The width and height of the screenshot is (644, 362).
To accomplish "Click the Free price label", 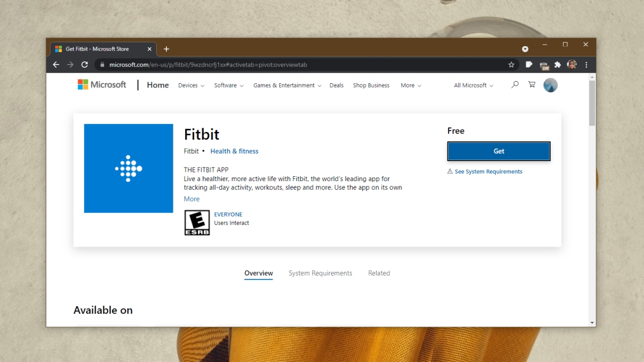I will (456, 131).
